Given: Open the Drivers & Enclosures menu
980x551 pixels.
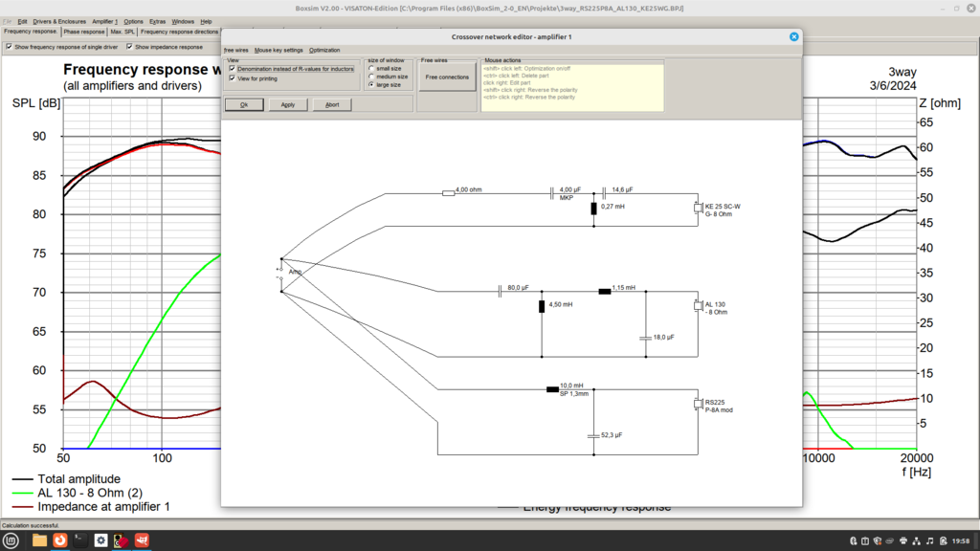Looking at the screenshot, I should (x=59, y=22).
